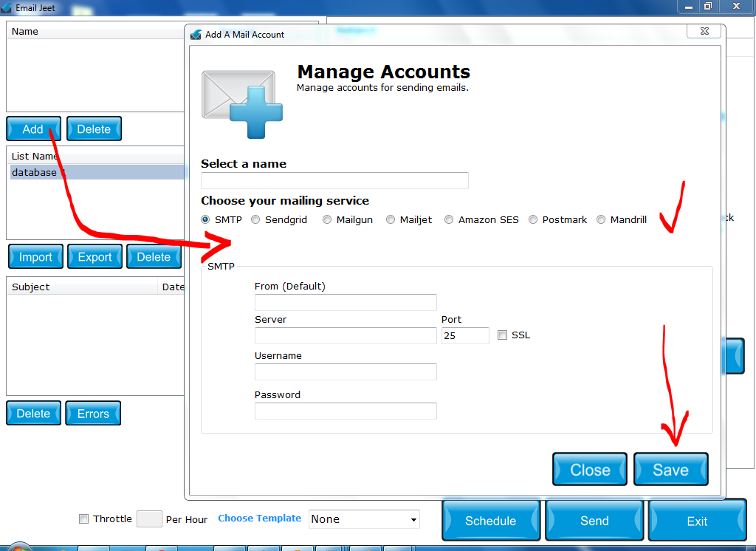Viewport: 756px width, 551px height.
Task: Click the Schedule button
Action: 491,521
